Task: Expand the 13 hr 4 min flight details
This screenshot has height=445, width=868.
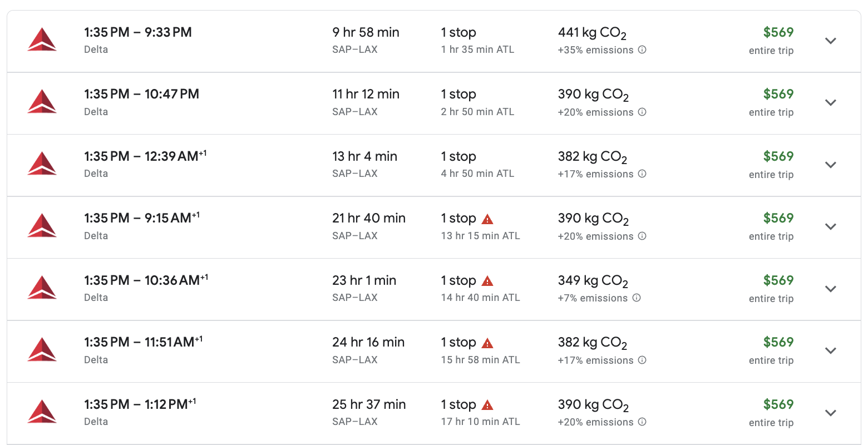Action: click(831, 165)
